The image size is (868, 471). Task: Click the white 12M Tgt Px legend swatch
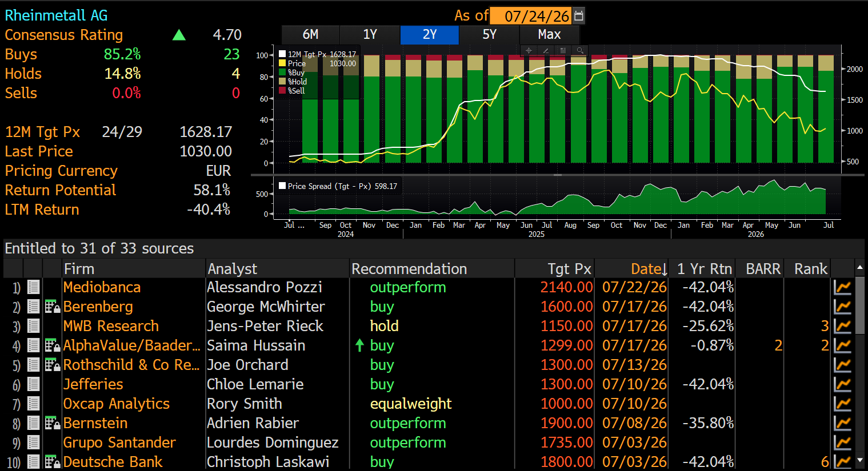pos(282,54)
